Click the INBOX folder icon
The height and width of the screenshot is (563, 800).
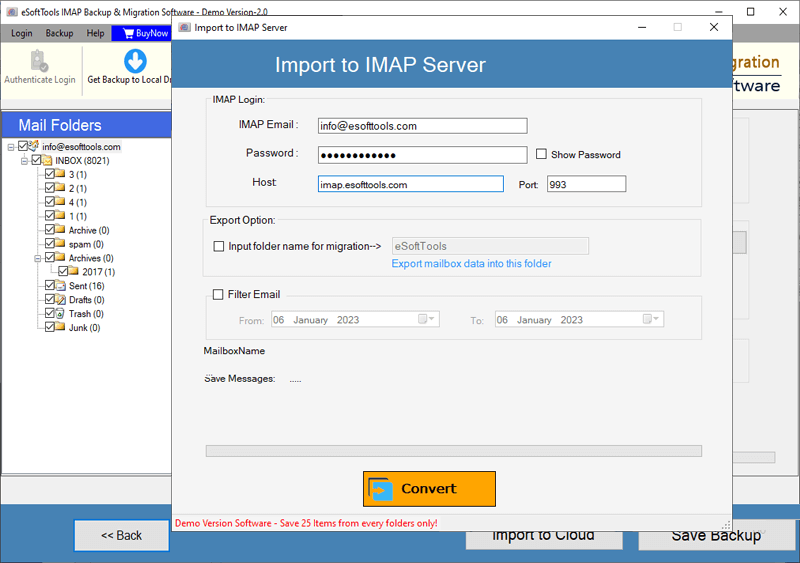tap(47, 160)
